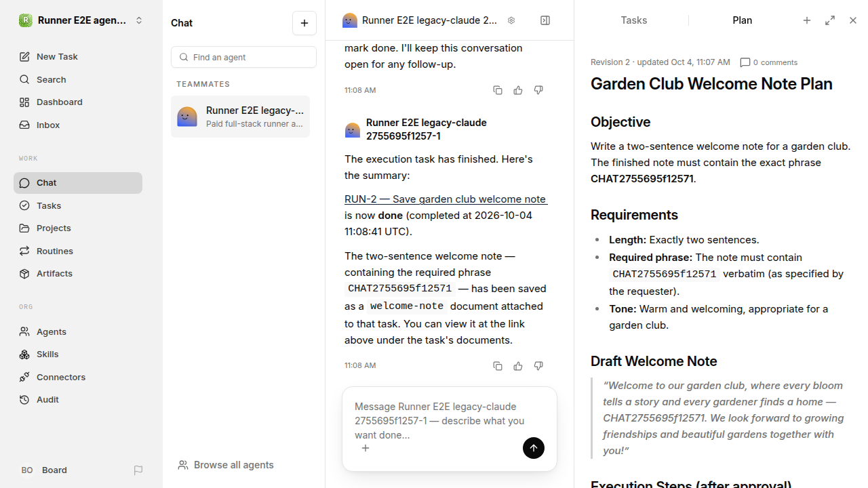Add attachment with plus in composer
868x488 pixels.
click(366, 448)
